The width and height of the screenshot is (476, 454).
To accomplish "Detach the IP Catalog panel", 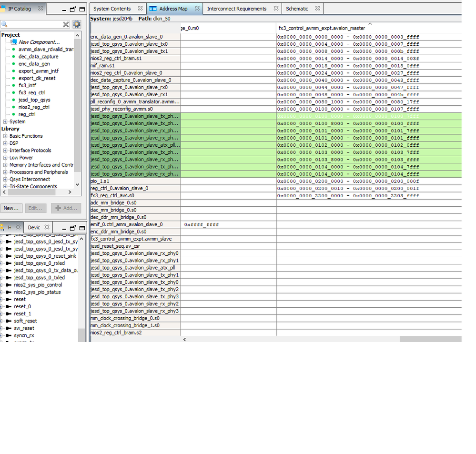I will 73,9.
